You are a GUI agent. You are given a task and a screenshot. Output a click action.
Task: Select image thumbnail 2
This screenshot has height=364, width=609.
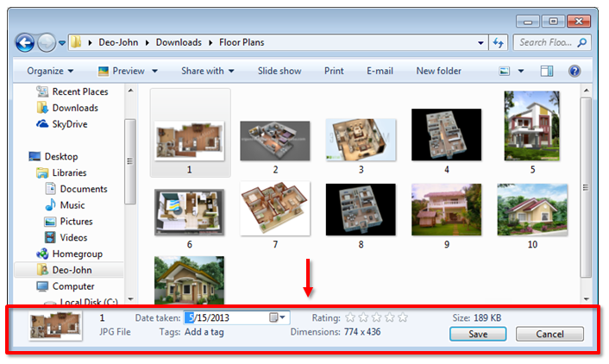pyautogui.click(x=275, y=141)
